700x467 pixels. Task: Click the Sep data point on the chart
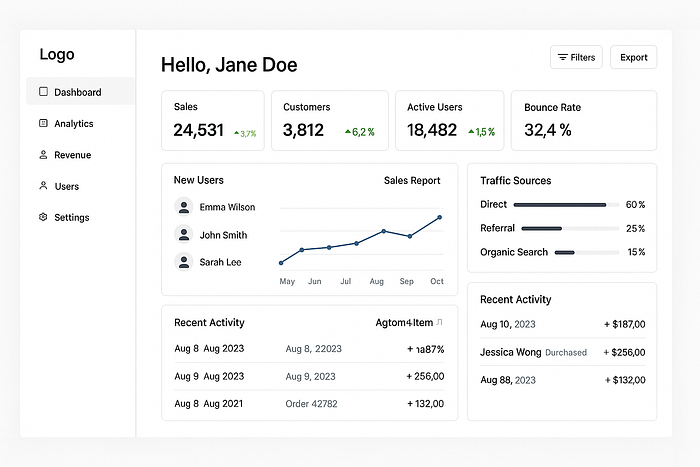point(410,236)
